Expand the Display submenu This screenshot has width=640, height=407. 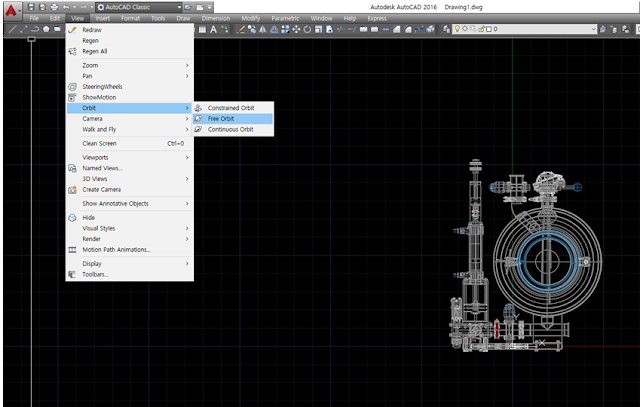(130, 264)
